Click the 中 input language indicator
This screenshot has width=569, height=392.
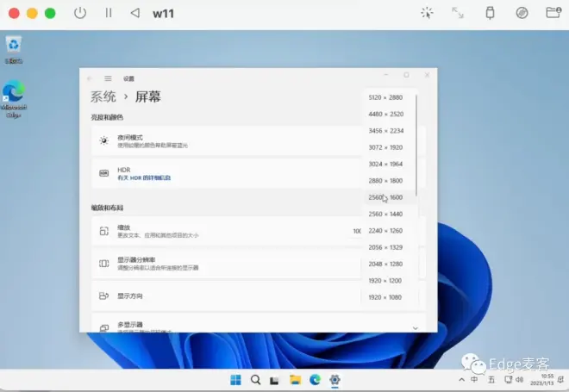pos(474,380)
